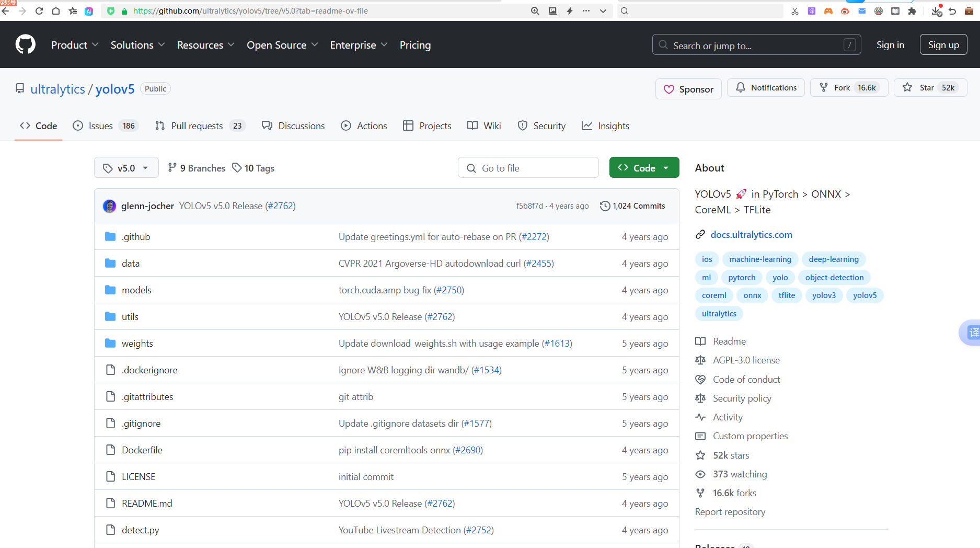Select the object-detection topic tag
Viewport: 980px width, 548px height.
click(834, 277)
